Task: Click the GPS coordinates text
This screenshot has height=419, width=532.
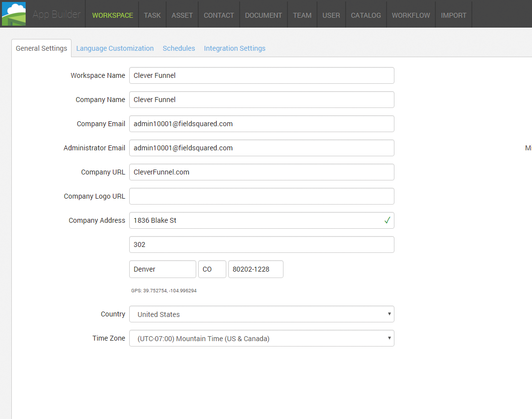Action: pyautogui.click(x=164, y=291)
